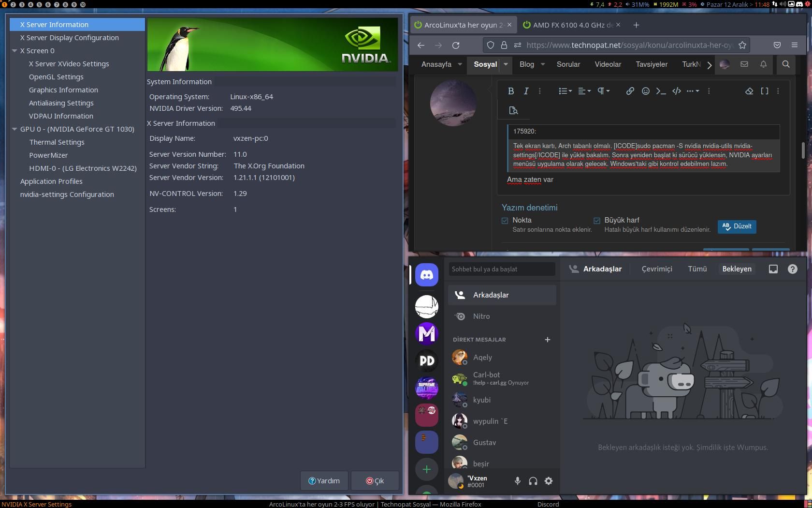Open the Firefox hamburger menu
The width and height of the screenshot is (812, 508).
pos(795,45)
